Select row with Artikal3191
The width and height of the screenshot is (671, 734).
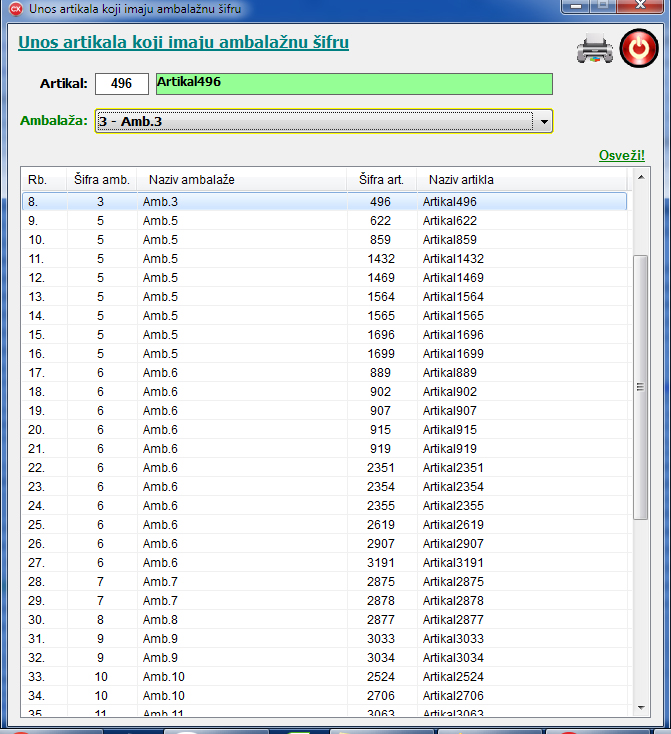click(324, 563)
